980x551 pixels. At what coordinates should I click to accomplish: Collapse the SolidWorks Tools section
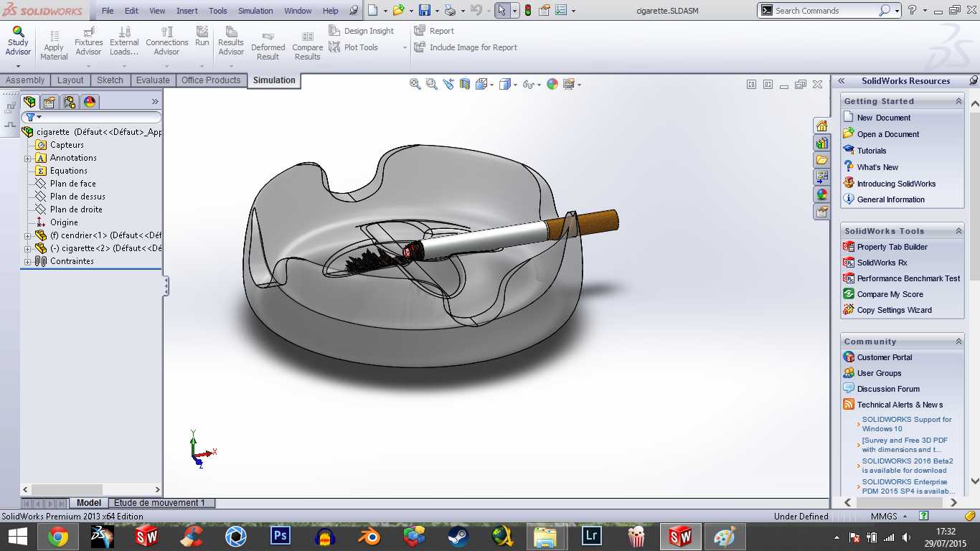click(958, 231)
